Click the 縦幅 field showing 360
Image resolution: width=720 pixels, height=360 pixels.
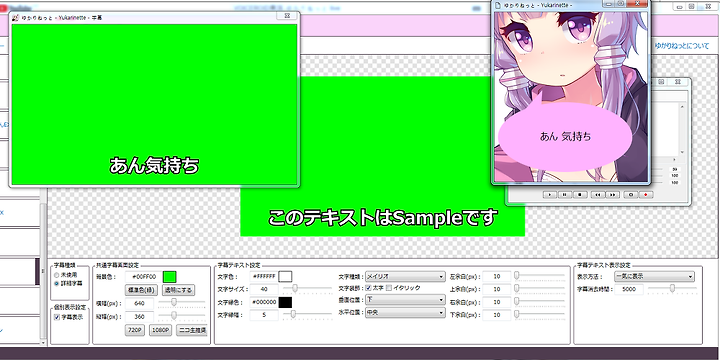(139, 317)
